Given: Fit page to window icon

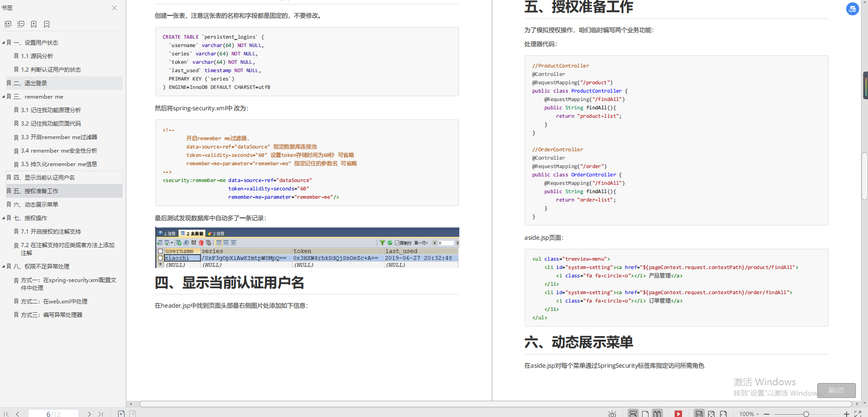Looking at the screenshot, I should point(711,414).
